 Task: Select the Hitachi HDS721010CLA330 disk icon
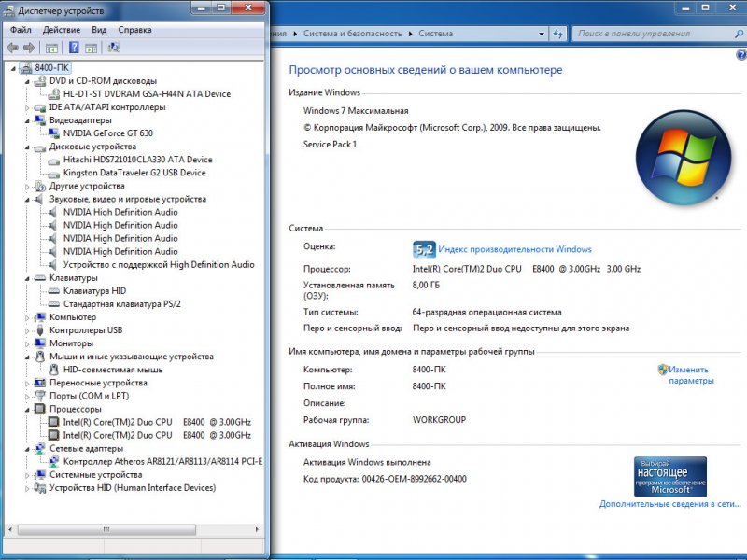pyautogui.click(x=56, y=160)
